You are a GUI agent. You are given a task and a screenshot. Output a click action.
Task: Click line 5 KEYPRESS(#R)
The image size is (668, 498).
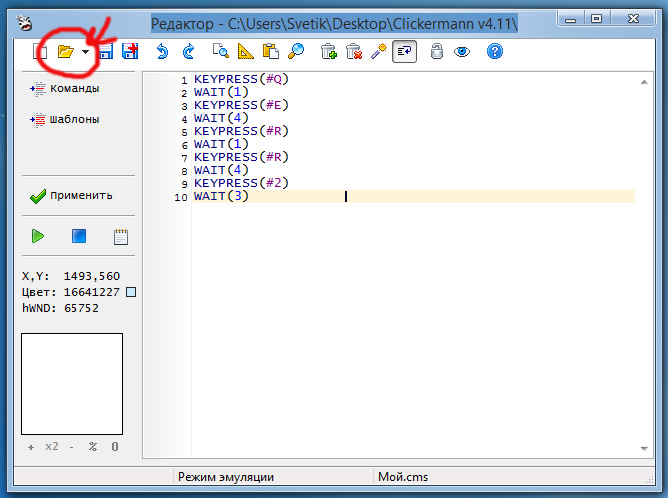click(241, 131)
